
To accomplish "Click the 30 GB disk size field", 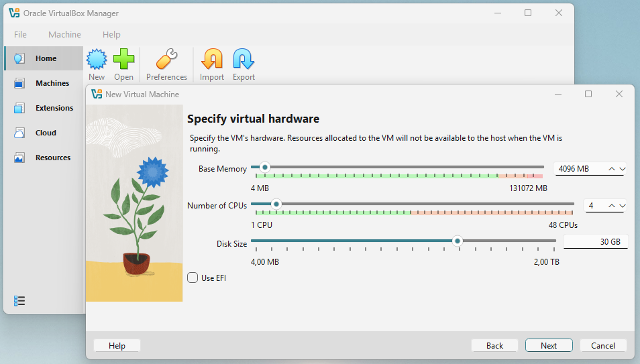I will coord(596,242).
